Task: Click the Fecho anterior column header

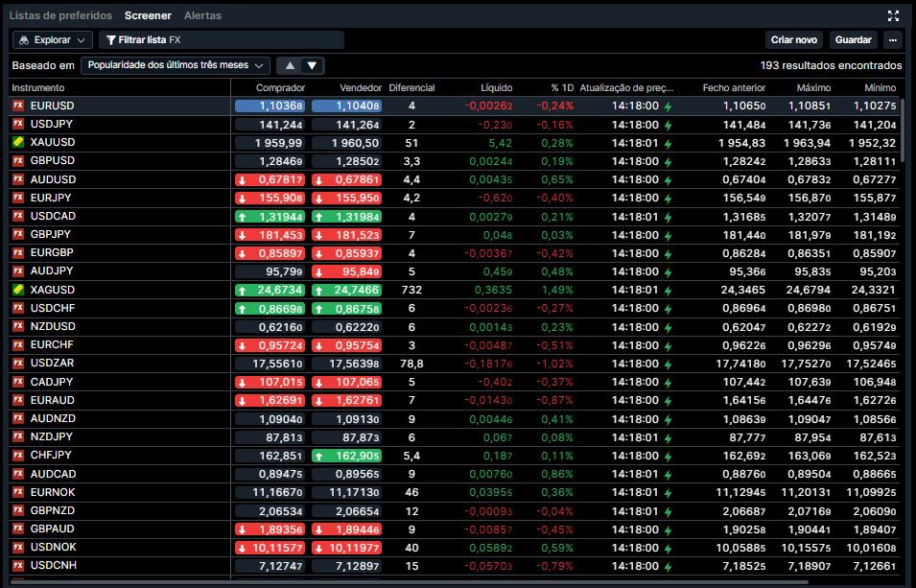Action: 734,87
